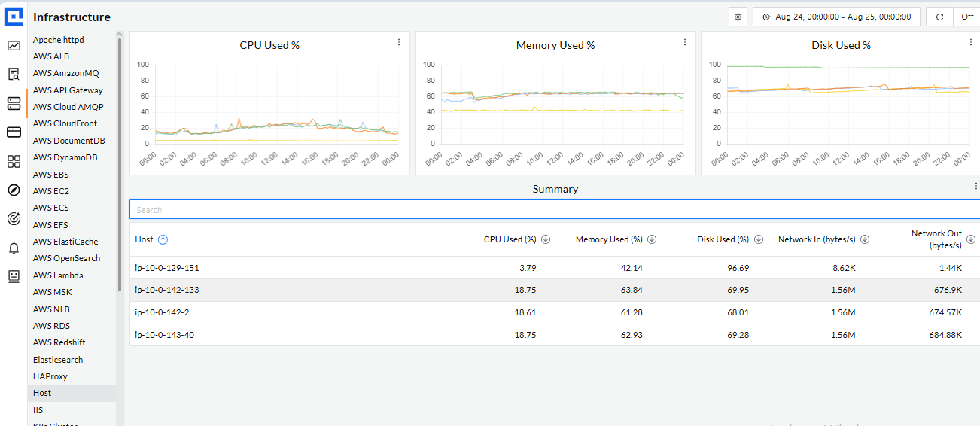
Task: Open the browser window icon in left rail
Action: click(x=14, y=132)
